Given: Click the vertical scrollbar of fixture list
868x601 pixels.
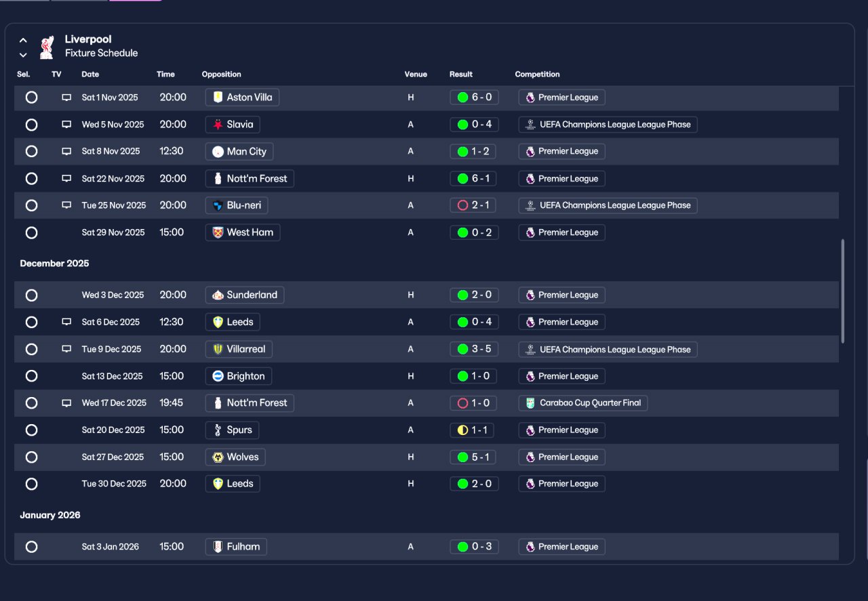Looking at the screenshot, I should [x=843, y=291].
